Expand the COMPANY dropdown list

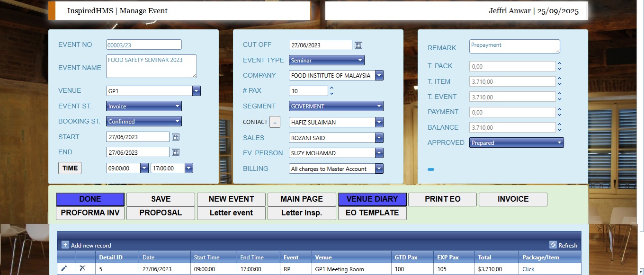coord(379,76)
